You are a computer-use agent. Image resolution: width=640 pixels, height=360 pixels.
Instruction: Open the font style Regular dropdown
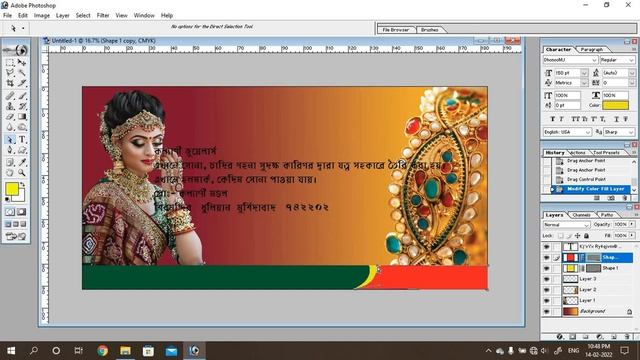click(631, 60)
